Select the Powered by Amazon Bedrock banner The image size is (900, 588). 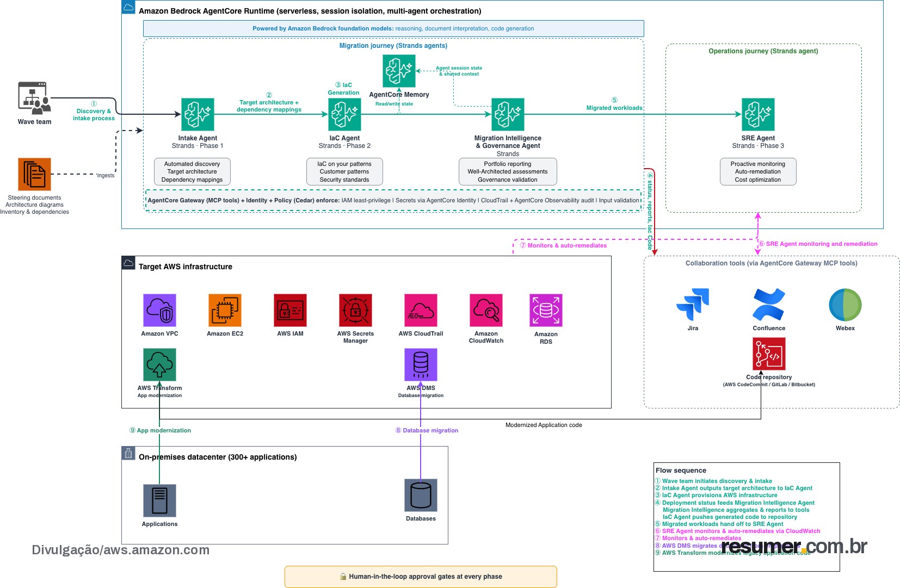tap(393, 29)
